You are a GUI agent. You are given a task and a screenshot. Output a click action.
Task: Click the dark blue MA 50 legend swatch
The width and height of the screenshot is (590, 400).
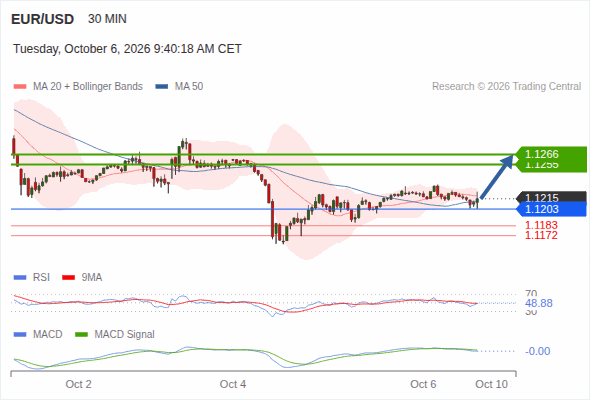click(162, 87)
